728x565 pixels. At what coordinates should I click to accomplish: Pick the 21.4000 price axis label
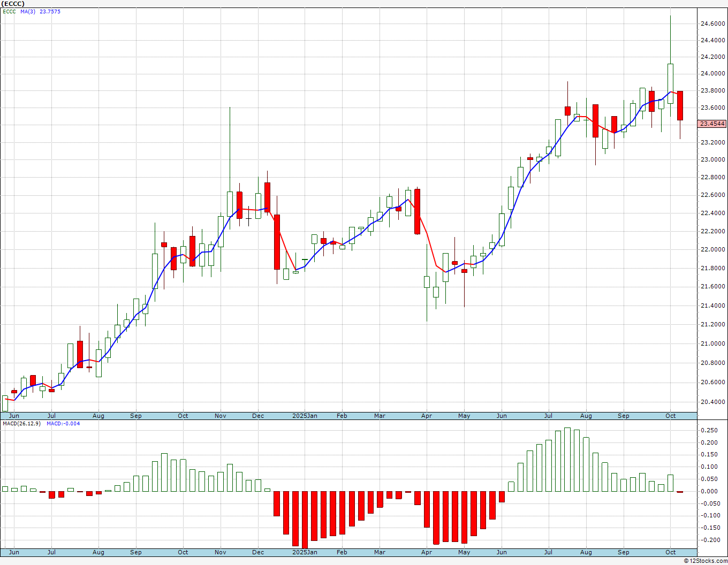(x=712, y=306)
